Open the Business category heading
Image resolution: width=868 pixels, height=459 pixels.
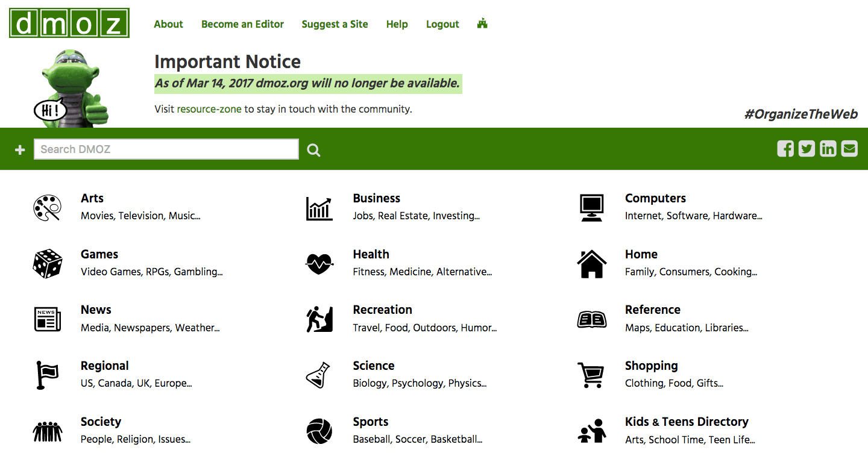tap(377, 198)
